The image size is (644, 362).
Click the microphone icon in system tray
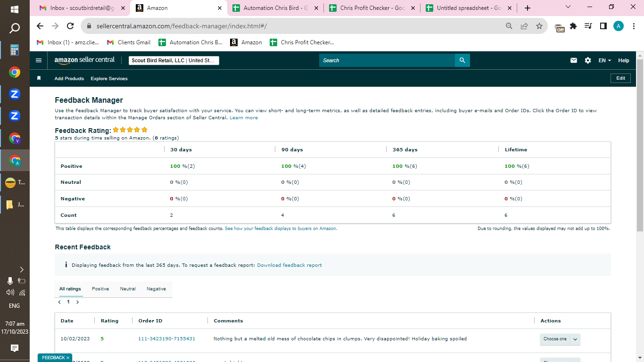pyautogui.click(x=10, y=281)
